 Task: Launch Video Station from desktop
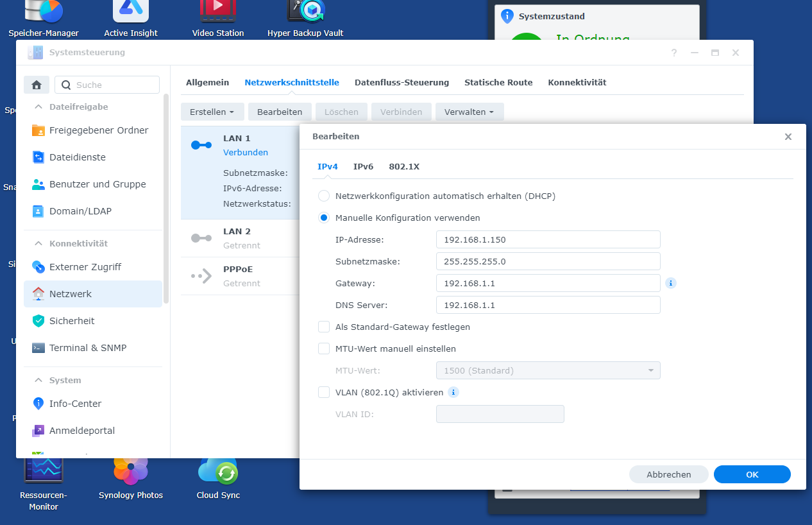pyautogui.click(x=218, y=13)
